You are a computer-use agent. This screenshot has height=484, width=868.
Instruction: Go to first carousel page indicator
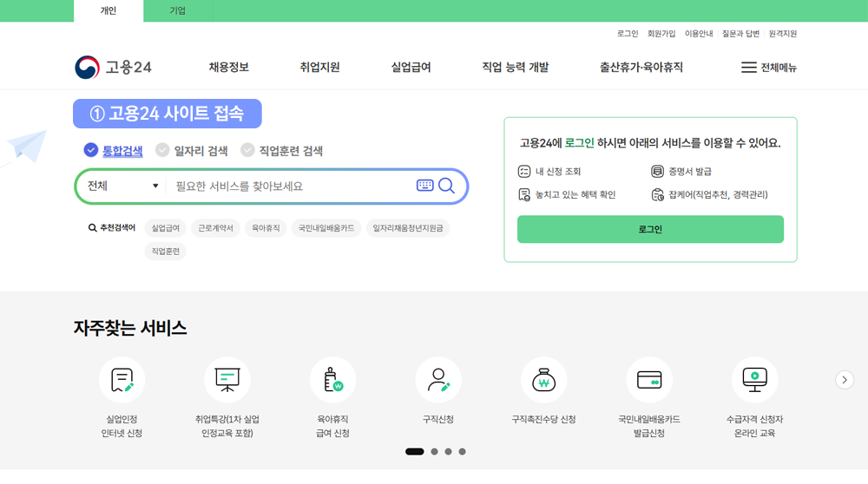[x=415, y=451]
